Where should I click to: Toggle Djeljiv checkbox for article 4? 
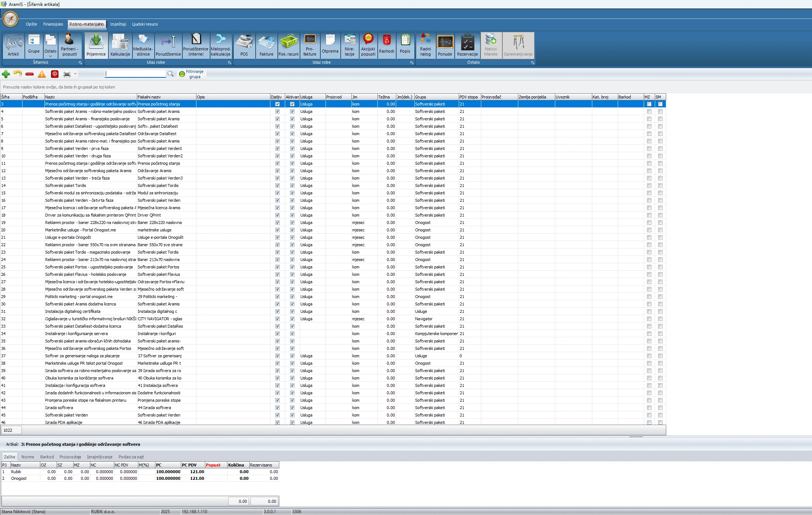(x=277, y=111)
